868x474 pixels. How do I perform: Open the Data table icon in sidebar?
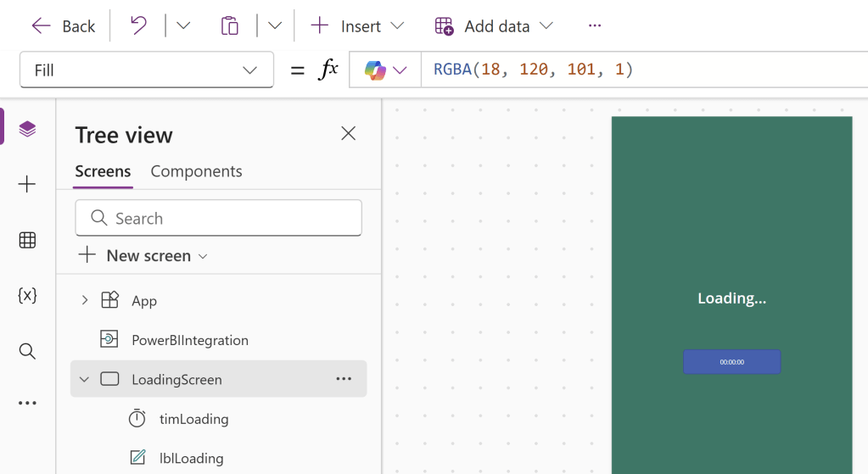point(27,240)
